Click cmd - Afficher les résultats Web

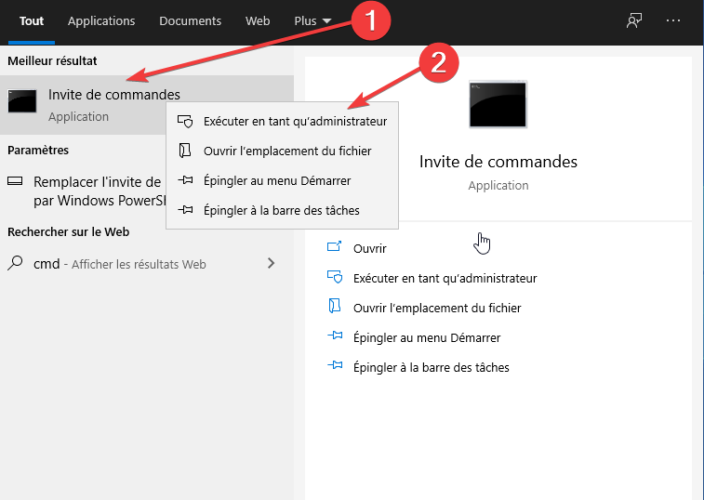click(x=147, y=264)
